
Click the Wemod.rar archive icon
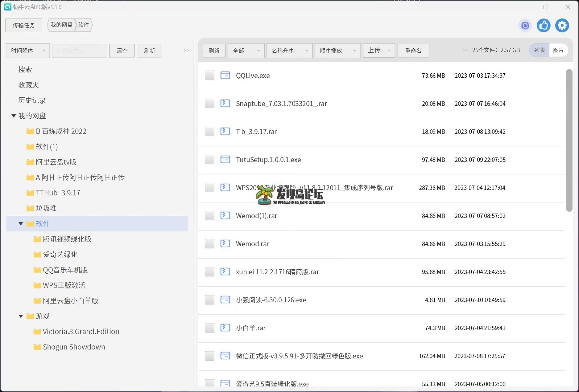pos(225,243)
